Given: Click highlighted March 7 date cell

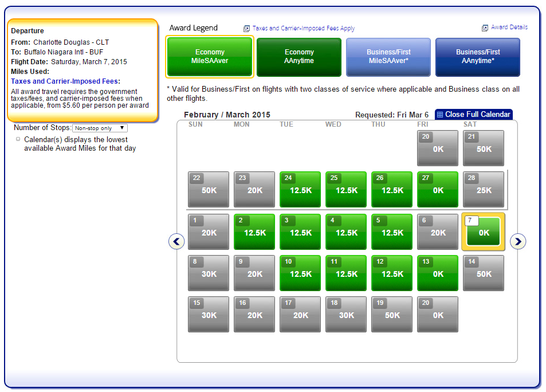Looking at the screenshot, I should pos(484,232).
